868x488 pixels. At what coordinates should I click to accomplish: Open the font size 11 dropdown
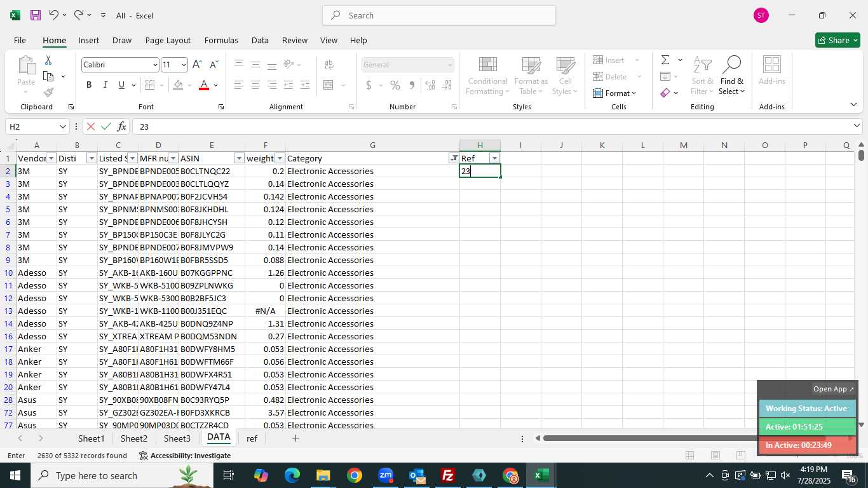click(184, 65)
